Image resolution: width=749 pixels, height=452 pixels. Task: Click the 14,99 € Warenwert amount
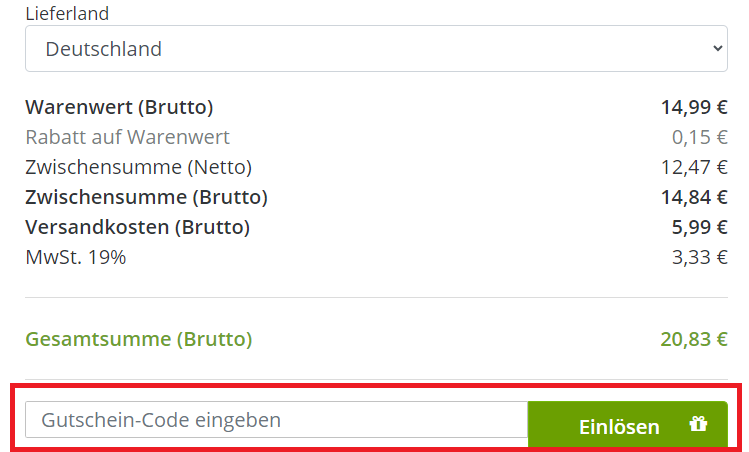point(693,107)
